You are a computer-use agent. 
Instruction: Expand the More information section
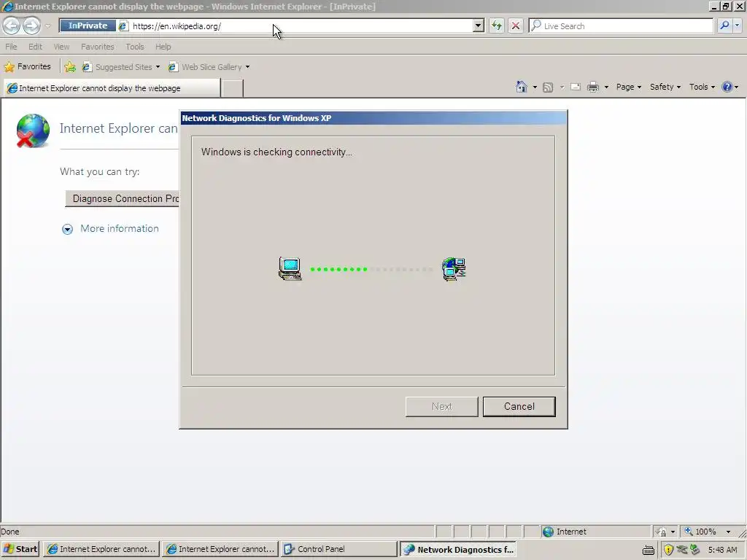[67, 229]
